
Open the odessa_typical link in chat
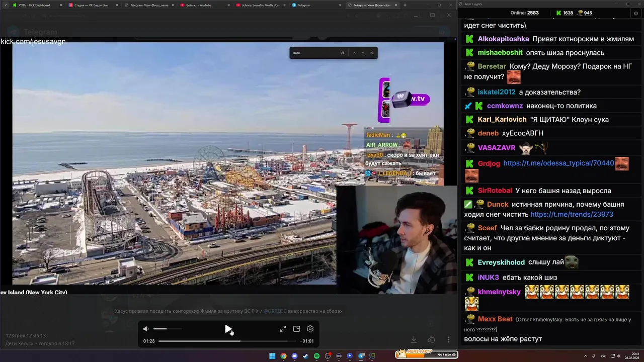558,163
